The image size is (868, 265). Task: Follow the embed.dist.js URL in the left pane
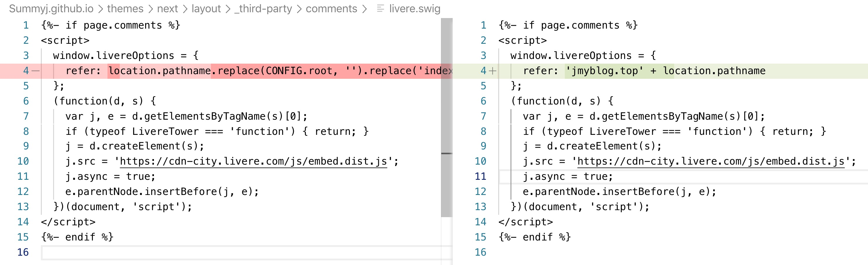click(254, 161)
